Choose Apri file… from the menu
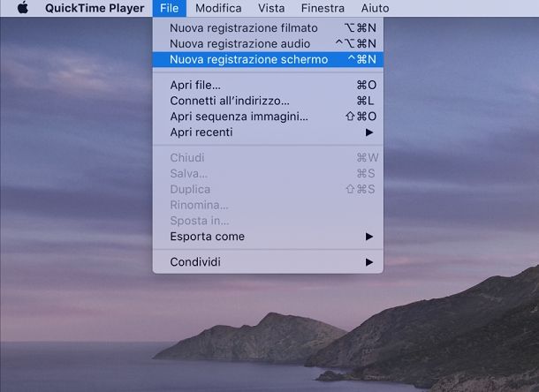The height and width of the screenshot is (392, 539). pyautogui.click(x=268, y=85)
